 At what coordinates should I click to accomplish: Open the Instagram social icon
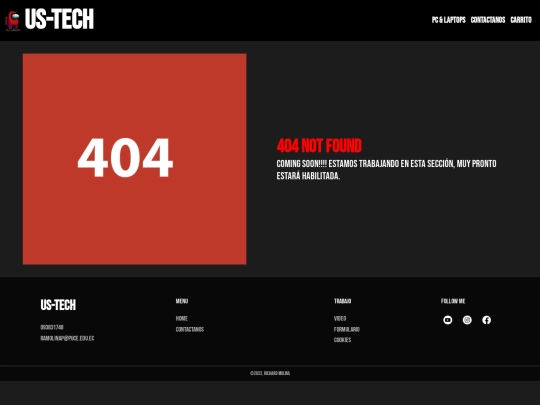pos(467,320)
